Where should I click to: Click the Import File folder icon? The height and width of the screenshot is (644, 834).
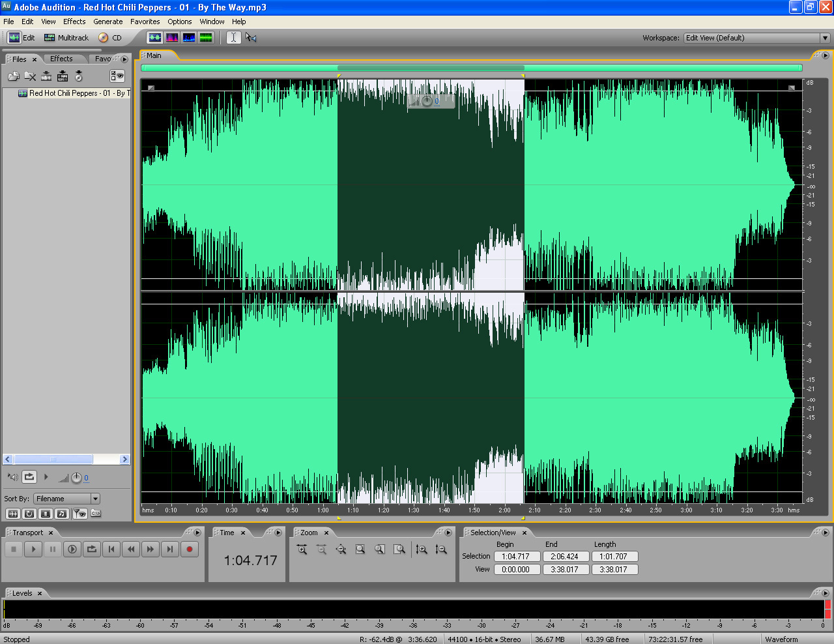click(x=13, y=76)
